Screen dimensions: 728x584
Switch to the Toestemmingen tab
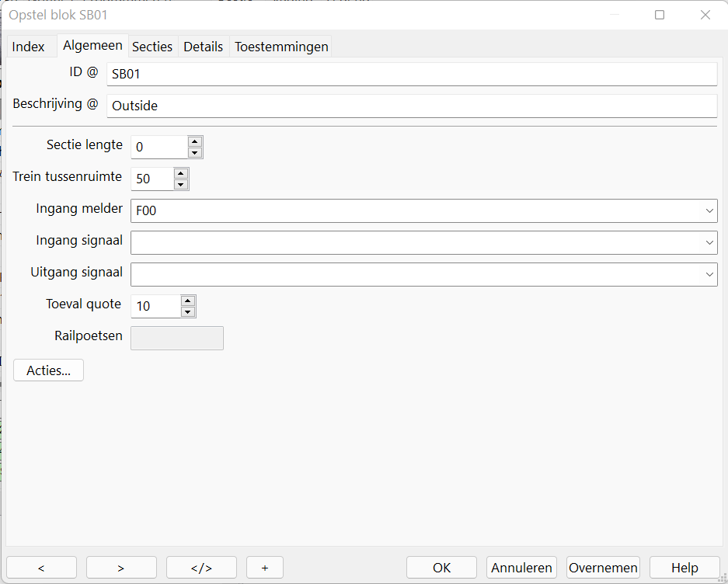coord(281,47)
